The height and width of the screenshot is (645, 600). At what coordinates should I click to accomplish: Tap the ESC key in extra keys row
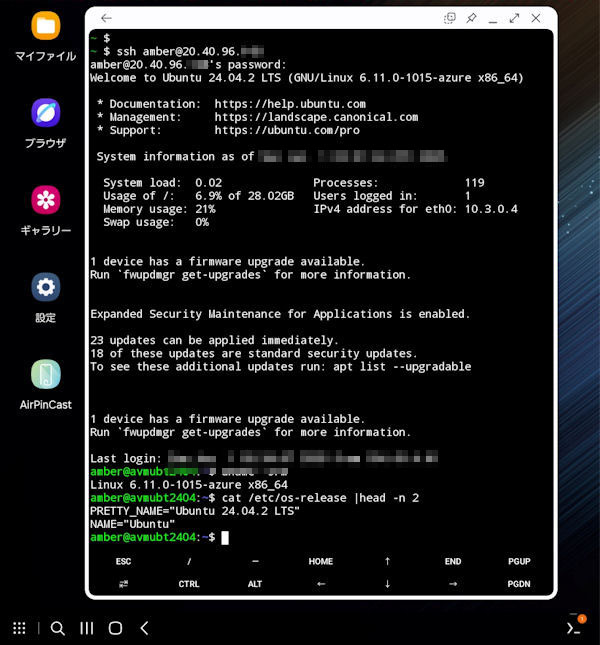click(123, 561)
